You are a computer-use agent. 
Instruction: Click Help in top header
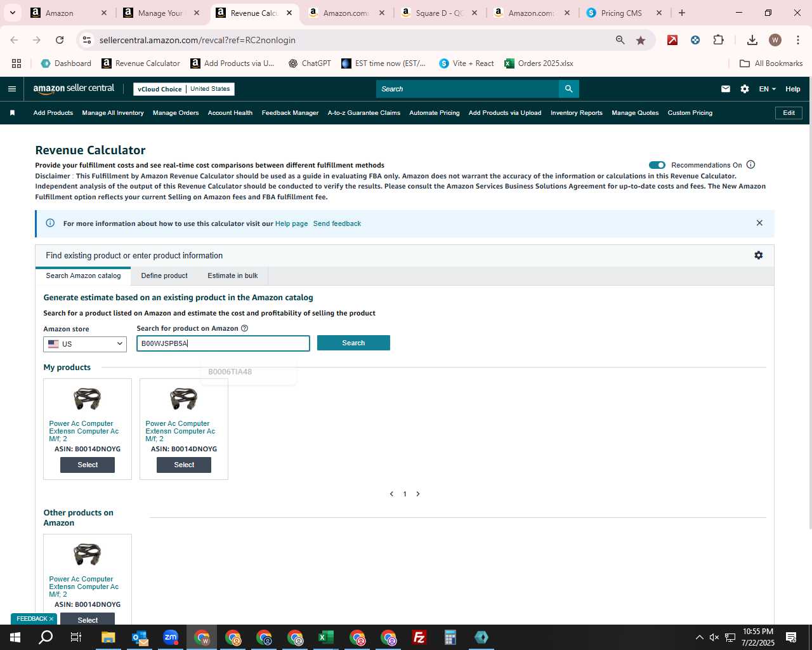[x=793, y=89]
